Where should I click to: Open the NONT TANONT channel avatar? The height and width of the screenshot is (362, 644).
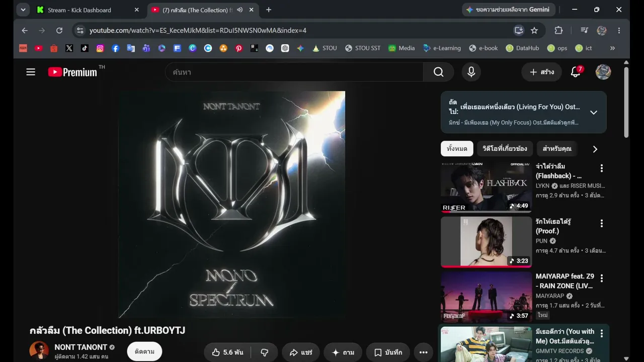[39, 351]
